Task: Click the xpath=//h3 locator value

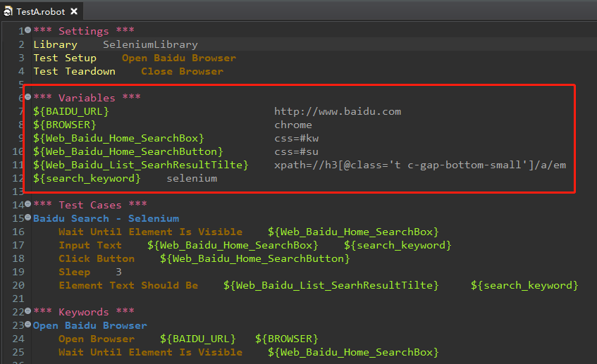Action: point(420,165)
